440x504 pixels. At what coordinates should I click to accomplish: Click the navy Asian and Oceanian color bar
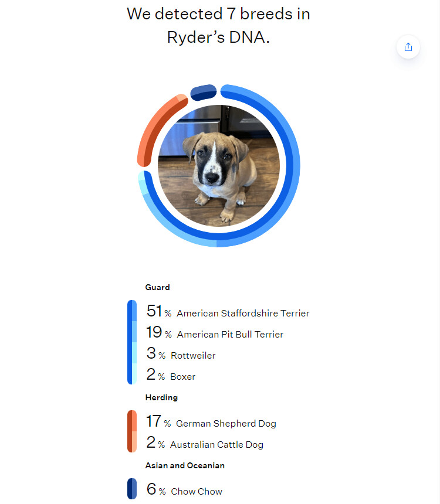coord(132,488)
